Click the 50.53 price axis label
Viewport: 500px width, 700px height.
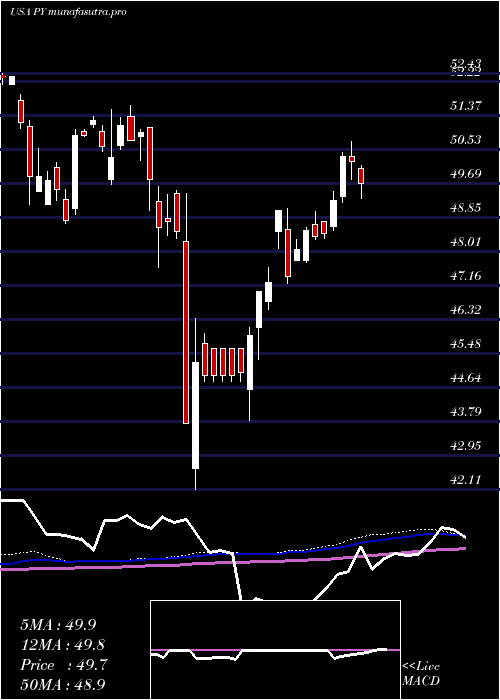466,140
